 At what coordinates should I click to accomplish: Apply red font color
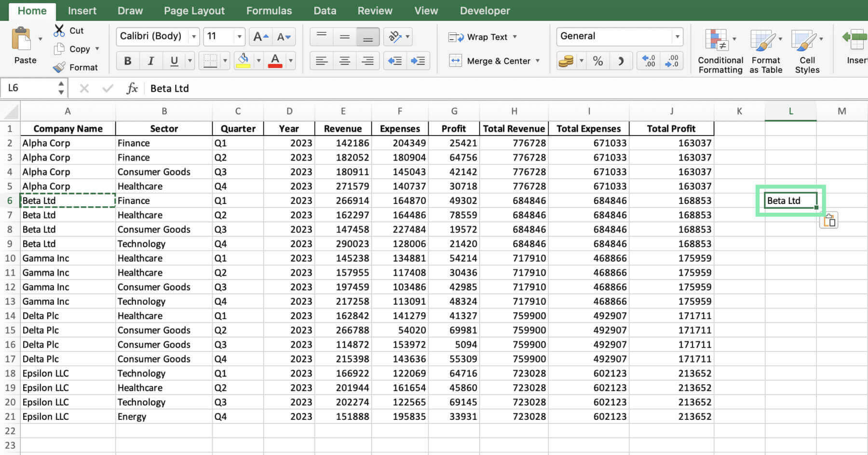275,61
